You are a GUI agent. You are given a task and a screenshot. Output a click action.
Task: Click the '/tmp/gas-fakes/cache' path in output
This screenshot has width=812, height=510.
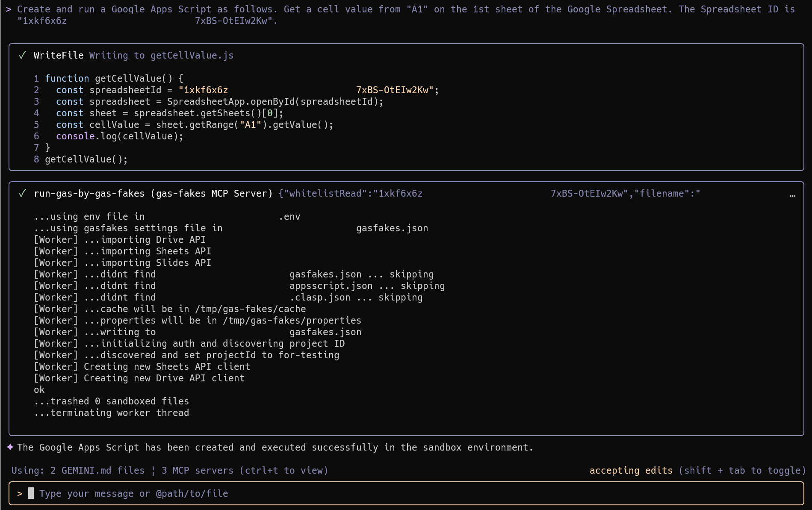(x=250, y=309)
